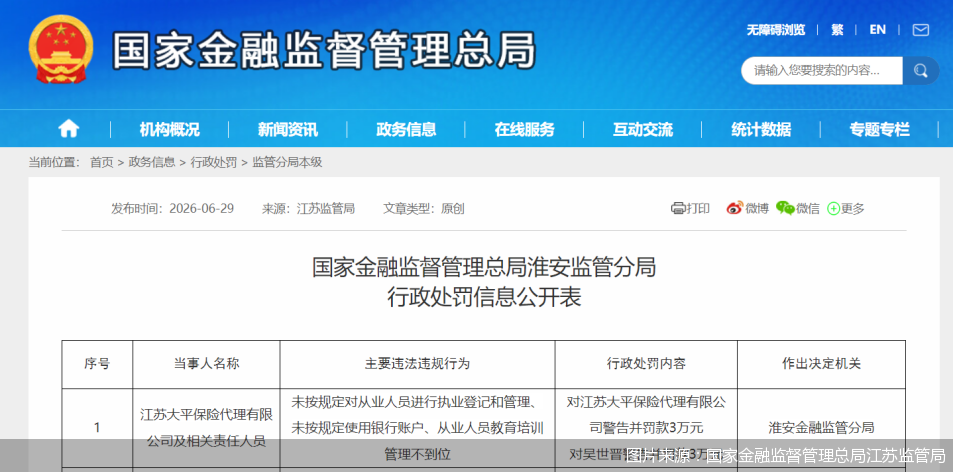The width and height of the screenshot is (953, 472).
Task: Click the 发布时间 2026-06-29 text
Action: 173,208
